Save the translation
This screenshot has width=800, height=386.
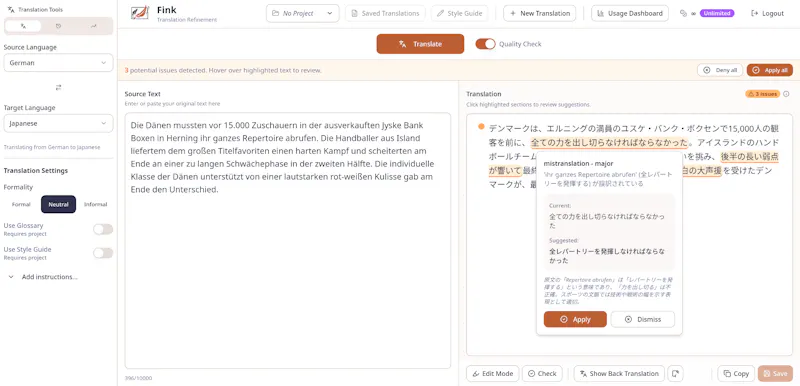click(775, 373)
